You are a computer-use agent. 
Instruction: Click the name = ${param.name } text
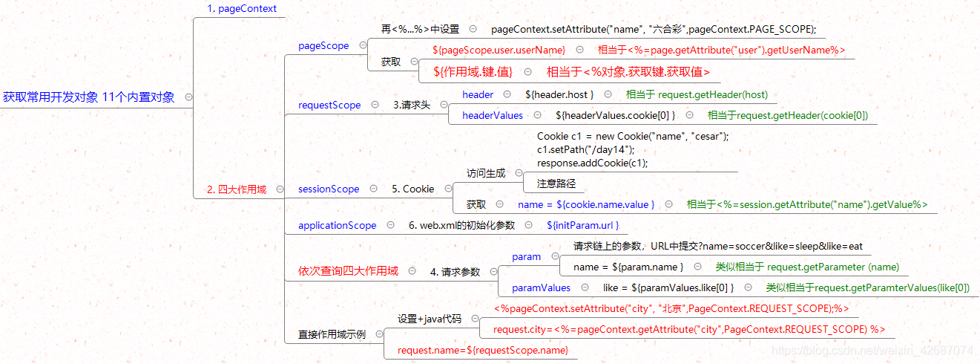point(627,267)
